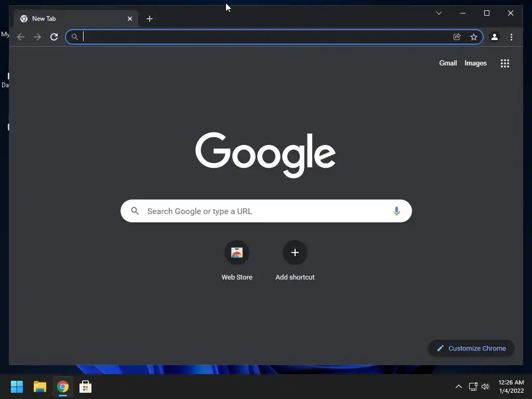Click the share this page icon
The height and width of the screenshot is (399, 532).
pyautogui.click(x=457, y=37)
